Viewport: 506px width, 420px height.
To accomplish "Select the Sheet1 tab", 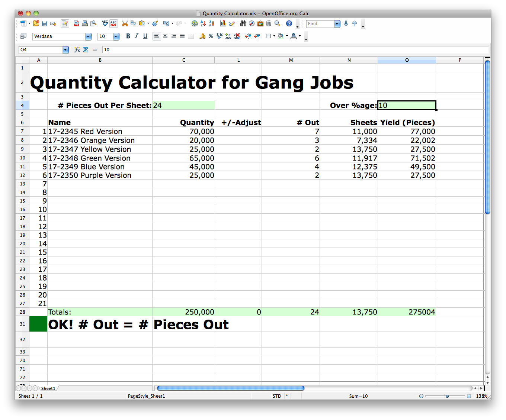I will coord(48,388).
